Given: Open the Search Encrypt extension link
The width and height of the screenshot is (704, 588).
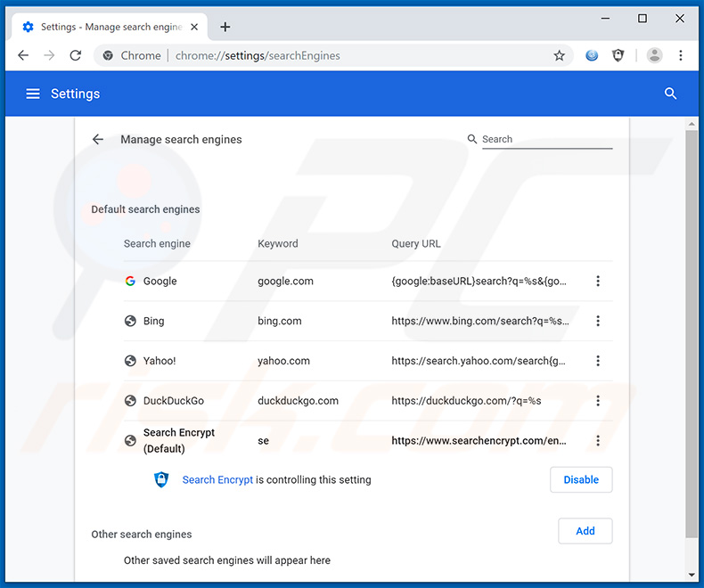Looking at the screenshot, I should [217, 479].
